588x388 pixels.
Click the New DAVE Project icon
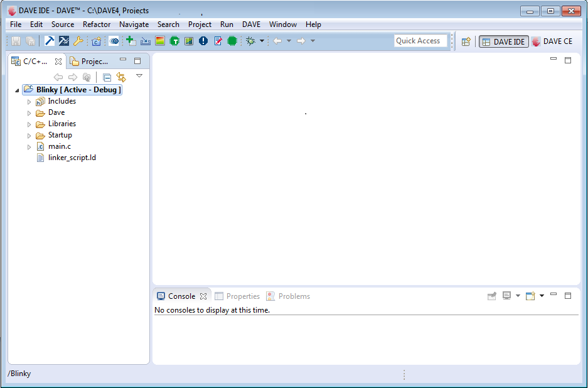pyautogui.click(x=97, y=41)
